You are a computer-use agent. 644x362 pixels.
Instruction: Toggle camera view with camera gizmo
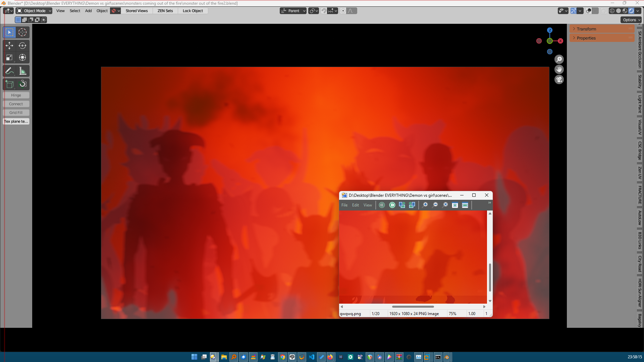click(559, 79)
